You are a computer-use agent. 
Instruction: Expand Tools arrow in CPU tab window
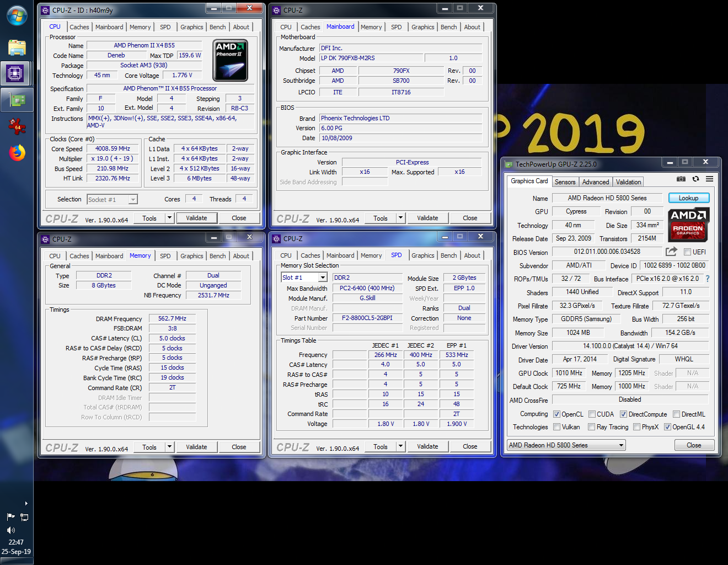point(169,218)
